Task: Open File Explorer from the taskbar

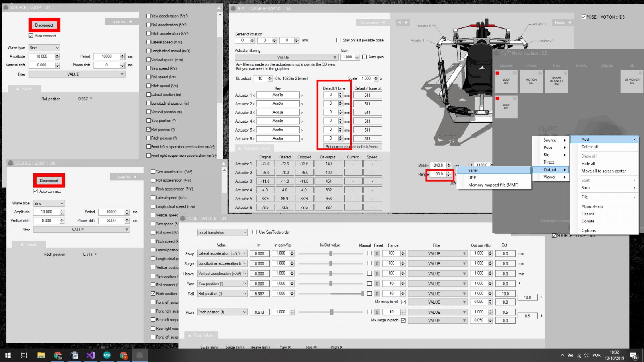Action: pos(41,355)
